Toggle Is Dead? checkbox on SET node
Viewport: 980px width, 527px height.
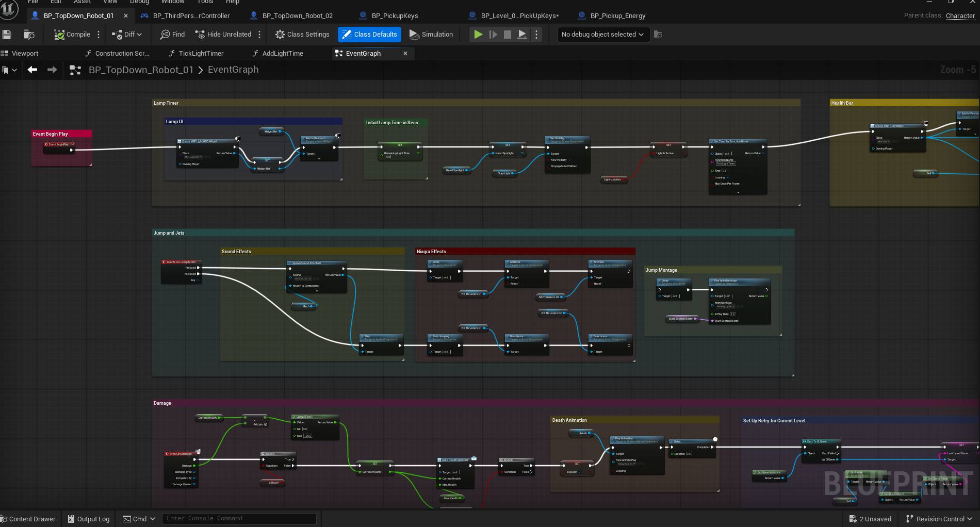point(580,472)
